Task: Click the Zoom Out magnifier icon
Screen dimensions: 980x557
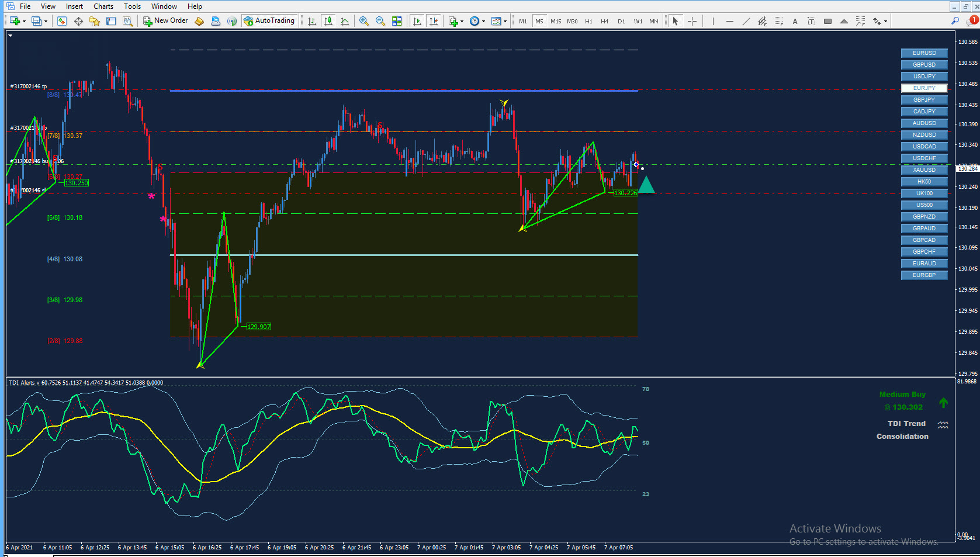Action: click(380, 21)
